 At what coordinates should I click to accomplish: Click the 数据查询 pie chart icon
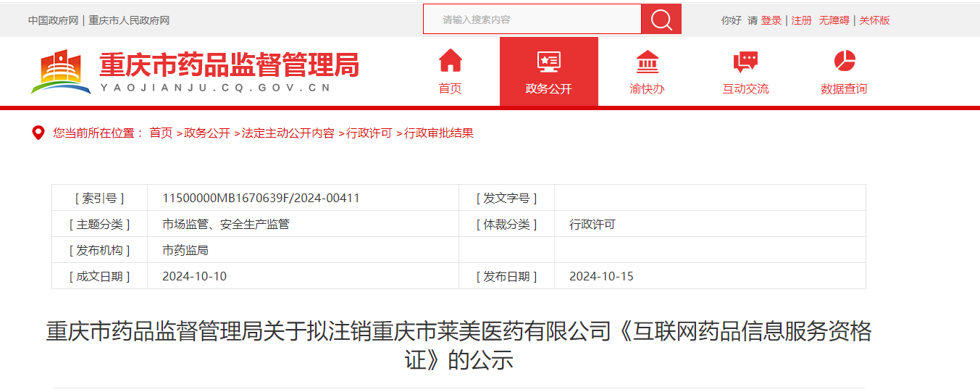[x=844, y=61]
